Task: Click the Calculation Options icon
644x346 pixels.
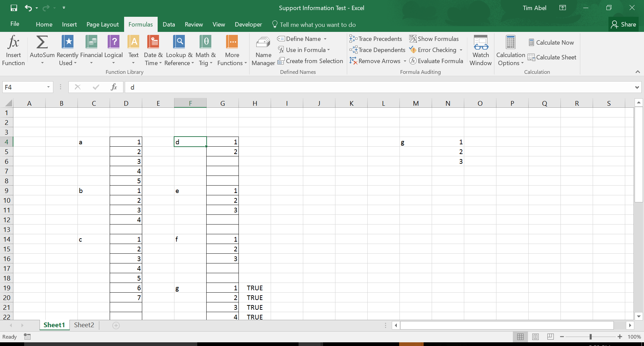Action: [x=511, y=42]
